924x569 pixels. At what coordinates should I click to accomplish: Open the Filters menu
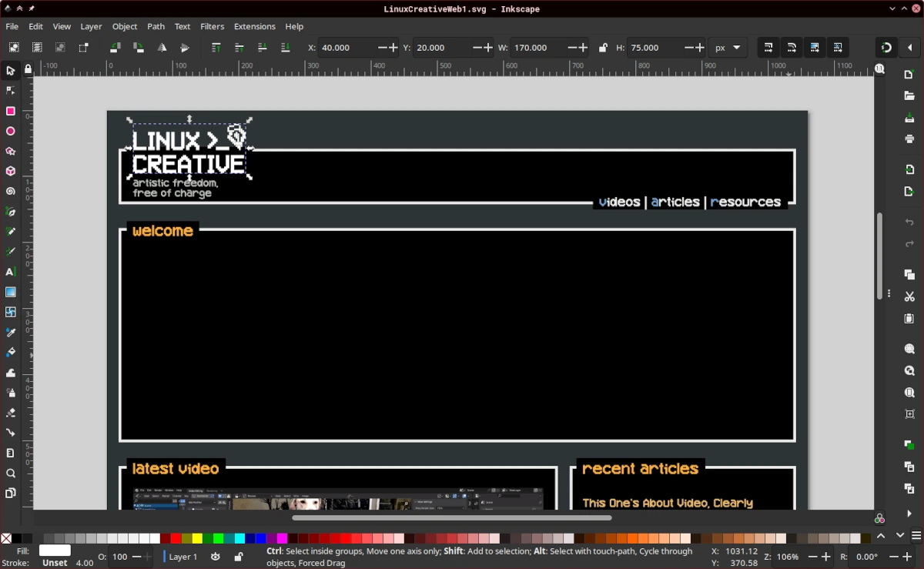(x=213, y=26)
